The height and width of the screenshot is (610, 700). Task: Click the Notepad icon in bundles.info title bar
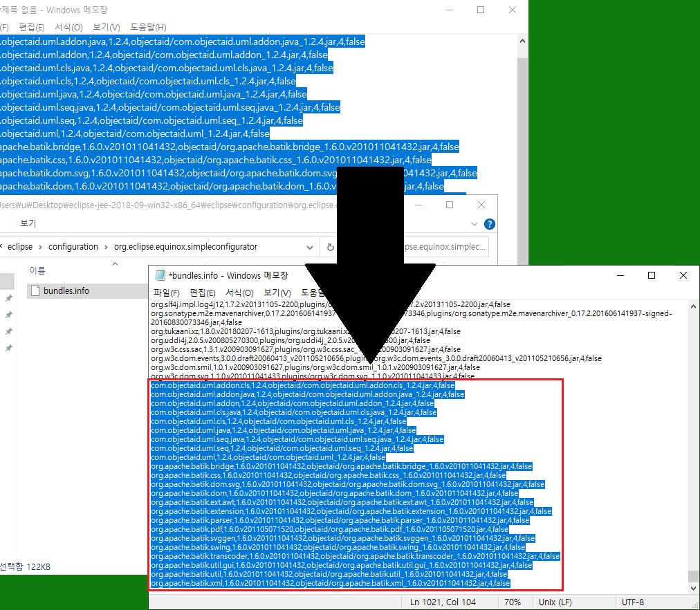point(160,275)
